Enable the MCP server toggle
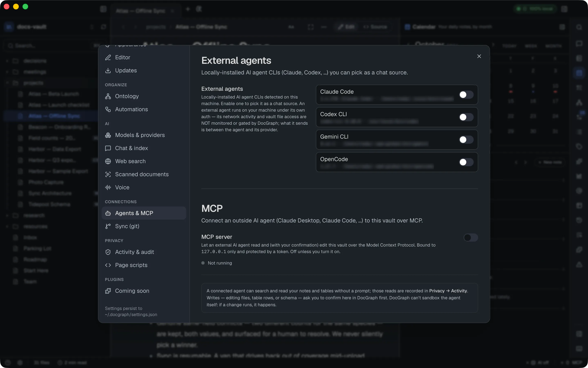The height and width of the screenshot is (368, 588). click(x=471, y=238)
